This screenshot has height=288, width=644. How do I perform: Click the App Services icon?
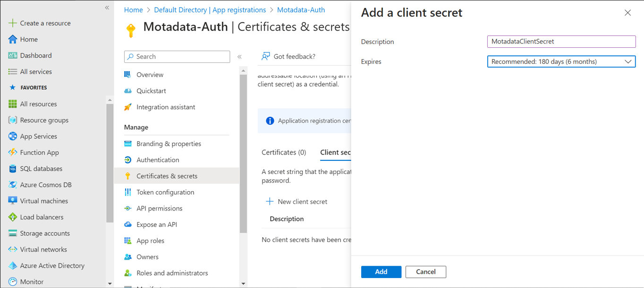pos(13,136)
